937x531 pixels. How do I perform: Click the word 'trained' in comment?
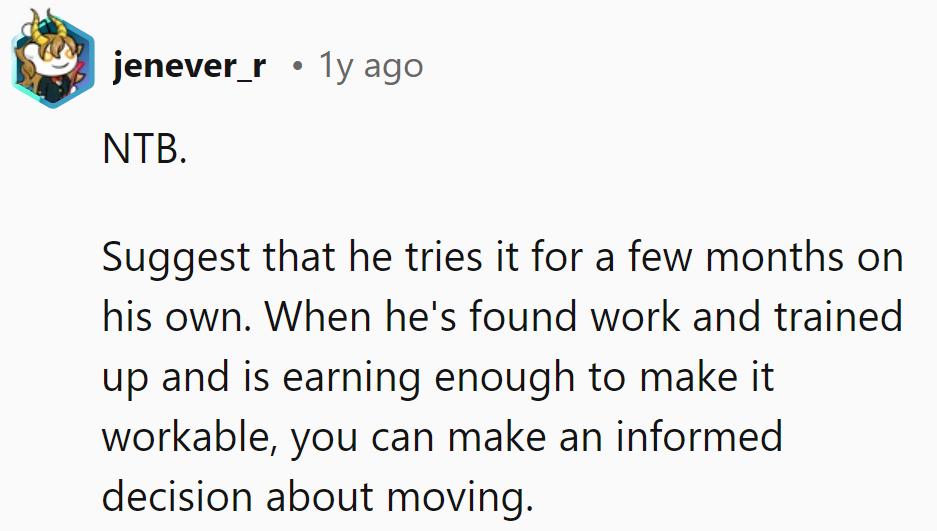coord(838,317)
